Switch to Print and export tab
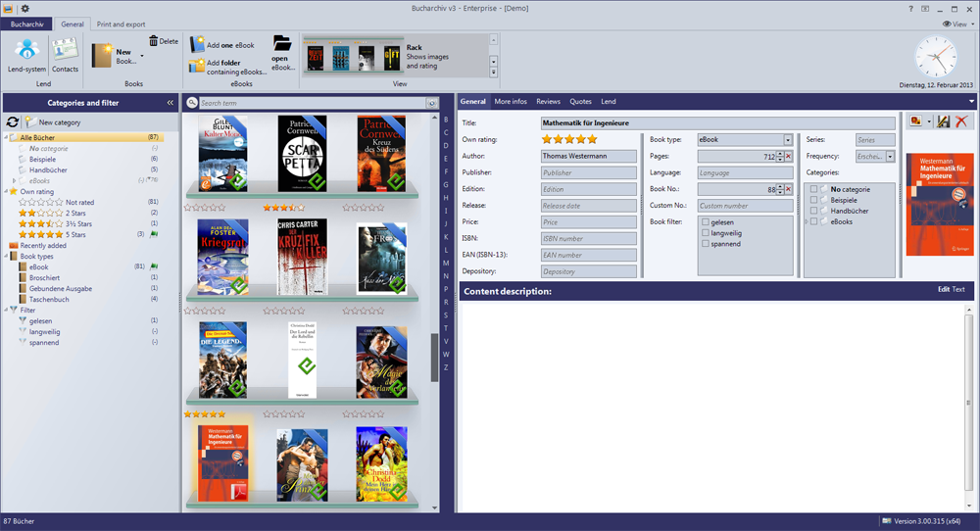Viewport: 980px width, 531px height. pos(121,24)
